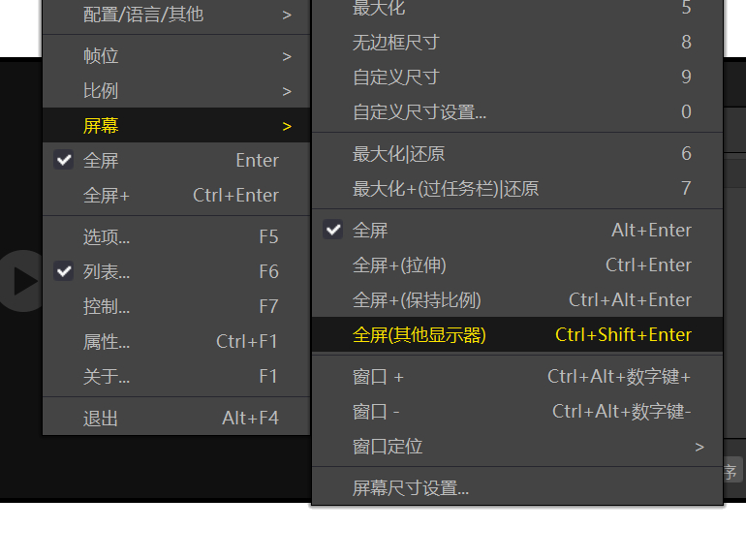Image resolution: width=746 pixels, height=560 pixels.
Task: Select 最大化|还原 entry
Action: click(x=517, y=154)
